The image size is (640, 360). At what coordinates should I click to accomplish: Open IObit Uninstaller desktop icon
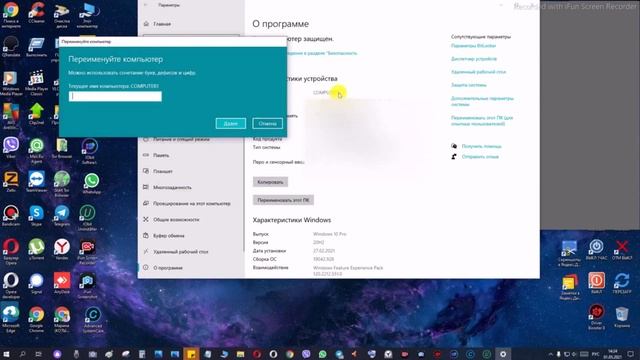(87, 218)
